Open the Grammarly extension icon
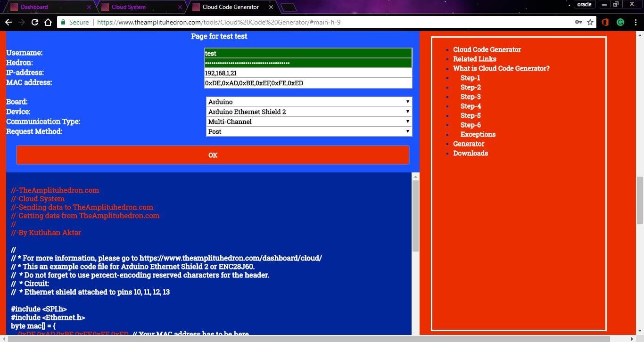 (620, 22)
